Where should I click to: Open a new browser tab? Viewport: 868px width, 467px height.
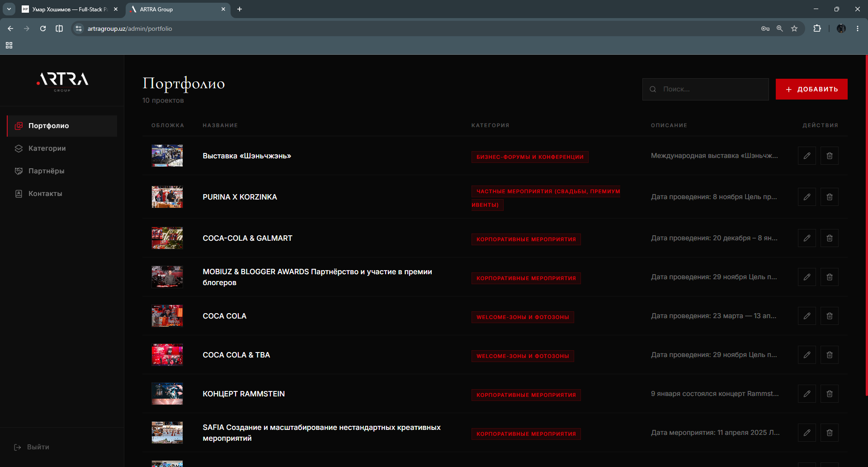pyautogui.click(x=240, y=9)
